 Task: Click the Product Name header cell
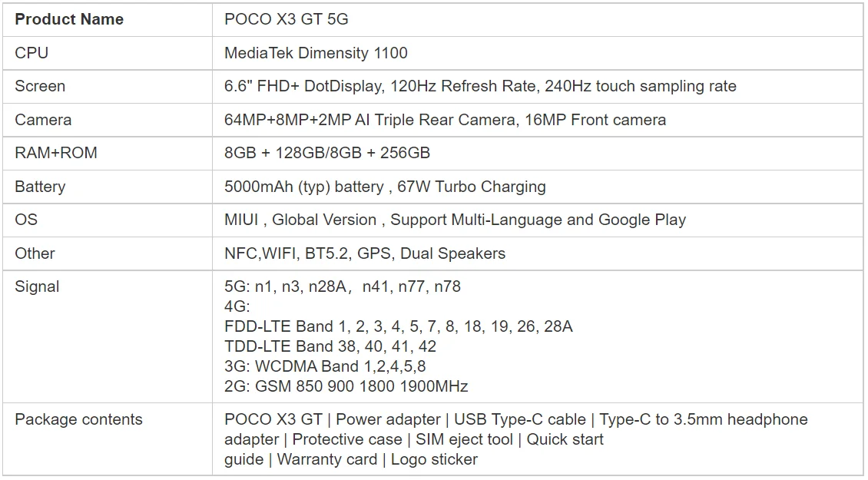coord(69,20)
